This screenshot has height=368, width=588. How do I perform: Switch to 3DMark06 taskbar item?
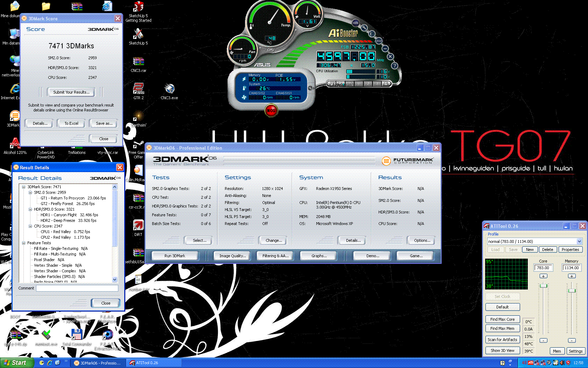tap(97, 363)
